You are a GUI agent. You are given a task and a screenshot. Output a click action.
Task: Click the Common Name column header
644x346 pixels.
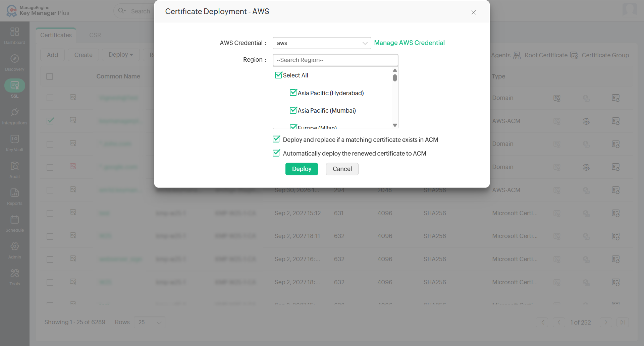click(x=118, y=76)
